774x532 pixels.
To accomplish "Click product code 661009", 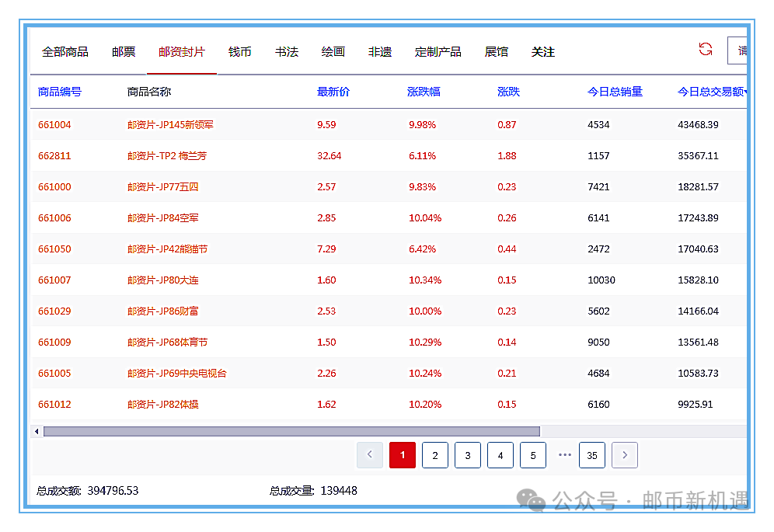I will click(54, 342).
